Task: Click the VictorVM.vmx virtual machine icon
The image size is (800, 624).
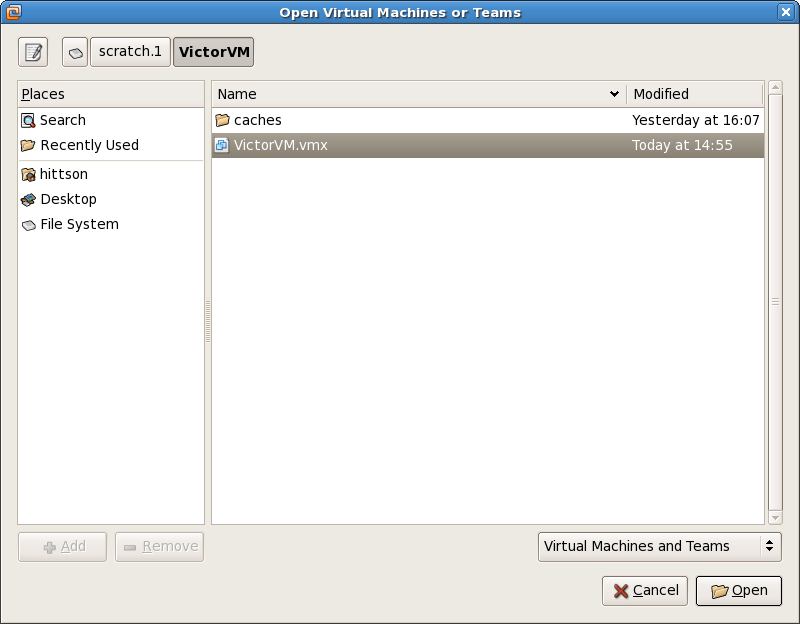Action: 222,146
